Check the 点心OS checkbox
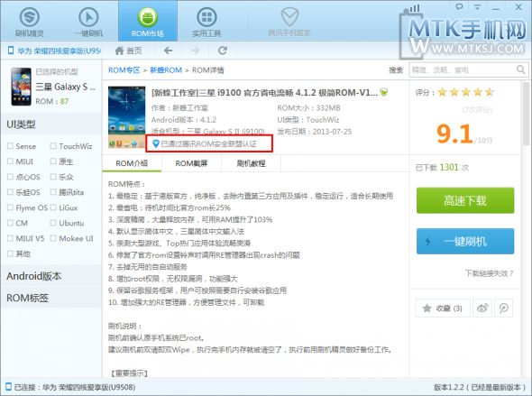 (x=10, y=177)
